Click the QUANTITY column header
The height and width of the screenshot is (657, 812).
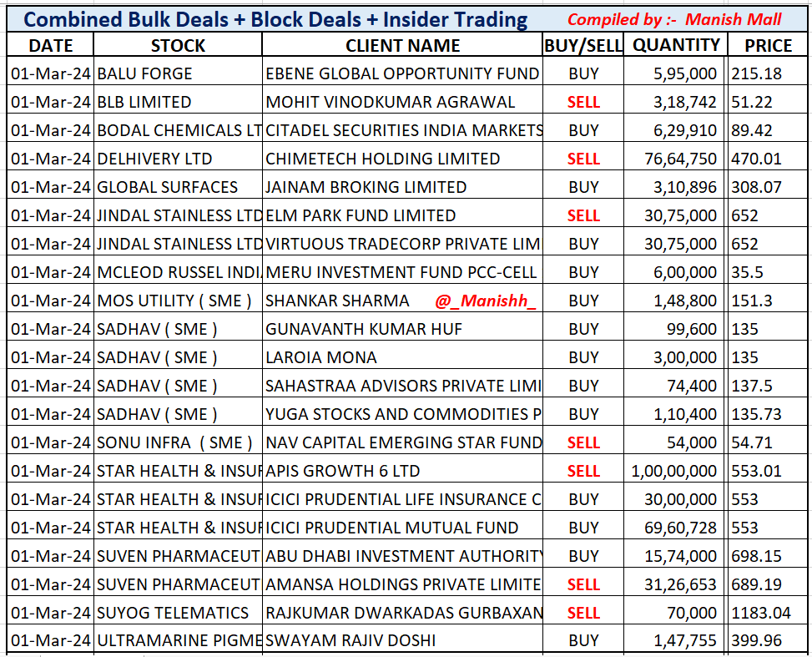676,45
